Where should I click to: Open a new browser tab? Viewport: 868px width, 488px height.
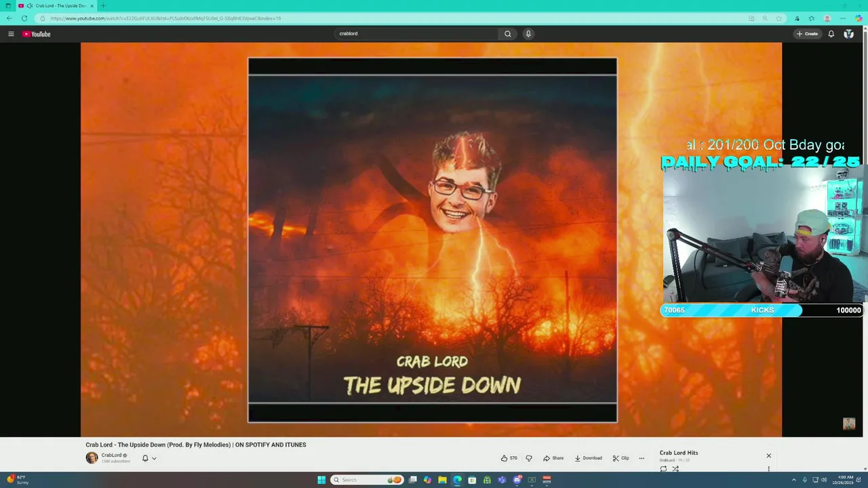(x=103, y=5)
